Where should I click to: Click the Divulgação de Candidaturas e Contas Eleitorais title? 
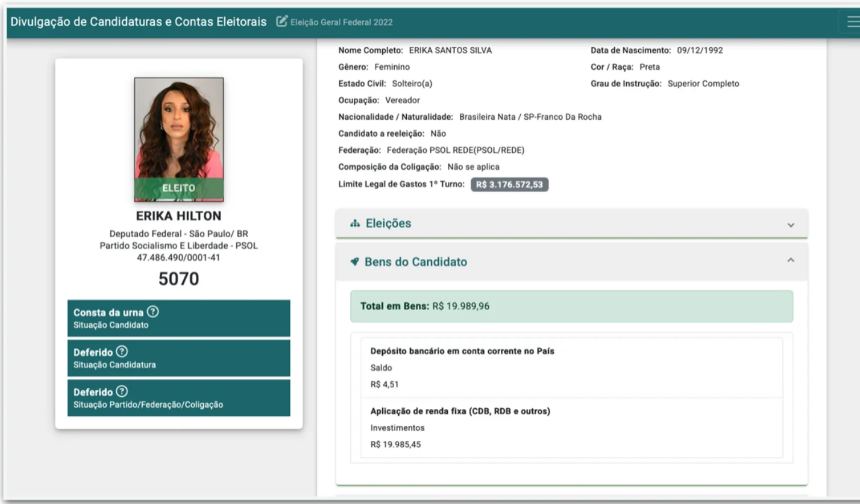139,22
